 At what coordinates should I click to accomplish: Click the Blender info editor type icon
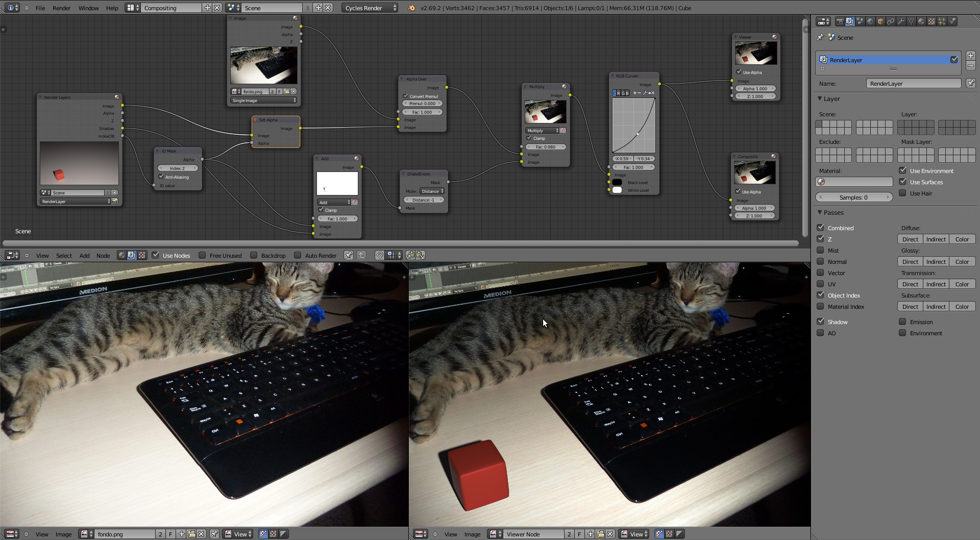coord(12,8)
